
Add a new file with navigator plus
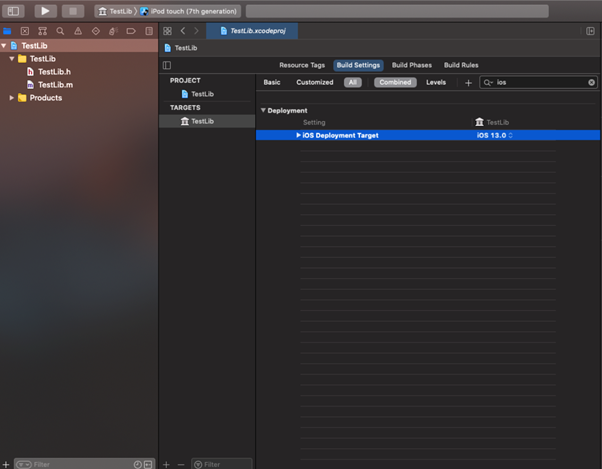coord(6,464)
